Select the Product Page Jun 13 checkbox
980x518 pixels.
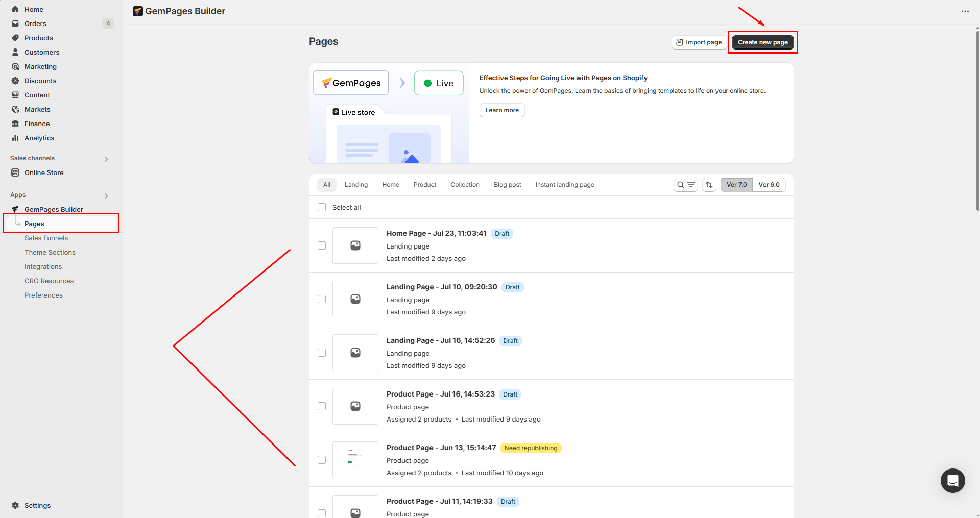[x=322, y=460]
